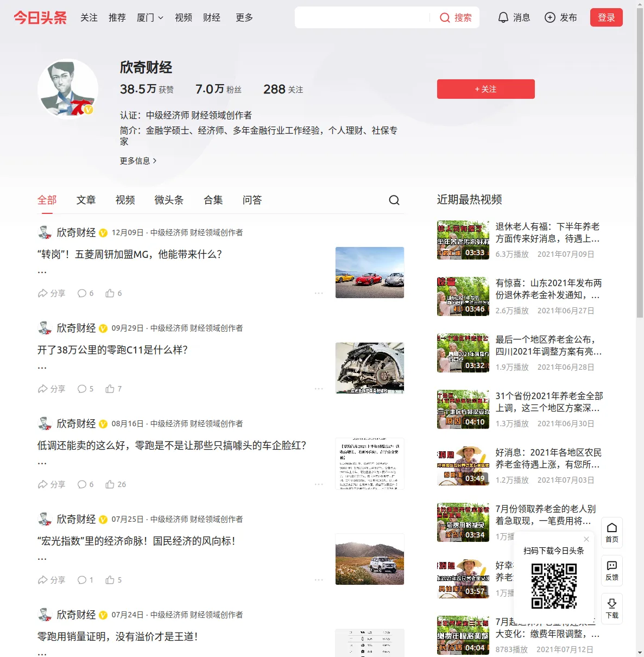Open the 更多 menu in top navigation

pyautogui.click(x=244, y=17)
